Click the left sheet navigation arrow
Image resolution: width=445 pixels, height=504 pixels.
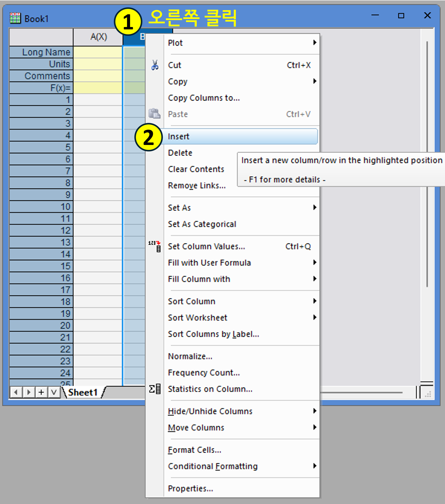point(16,392)
